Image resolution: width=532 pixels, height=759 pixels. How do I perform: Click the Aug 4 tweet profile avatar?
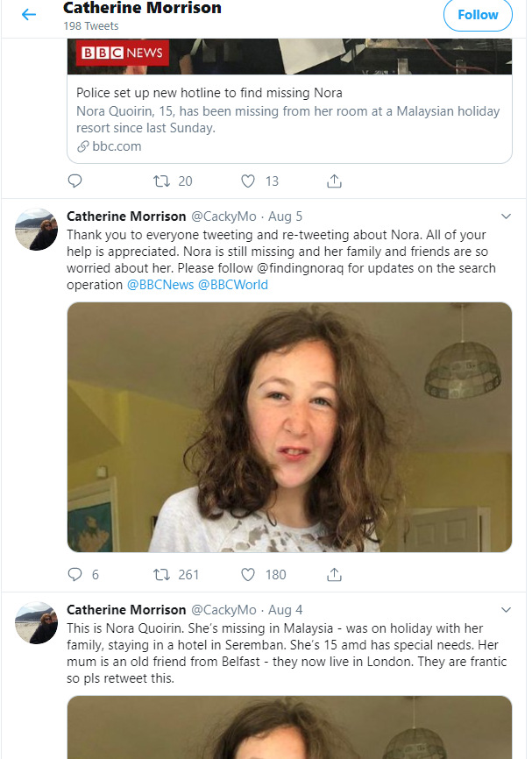coord(37,623)
